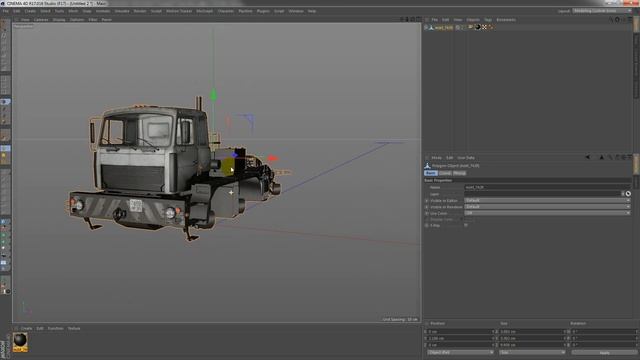Open the Cameras menu in viewport

(x=41, y=20)
